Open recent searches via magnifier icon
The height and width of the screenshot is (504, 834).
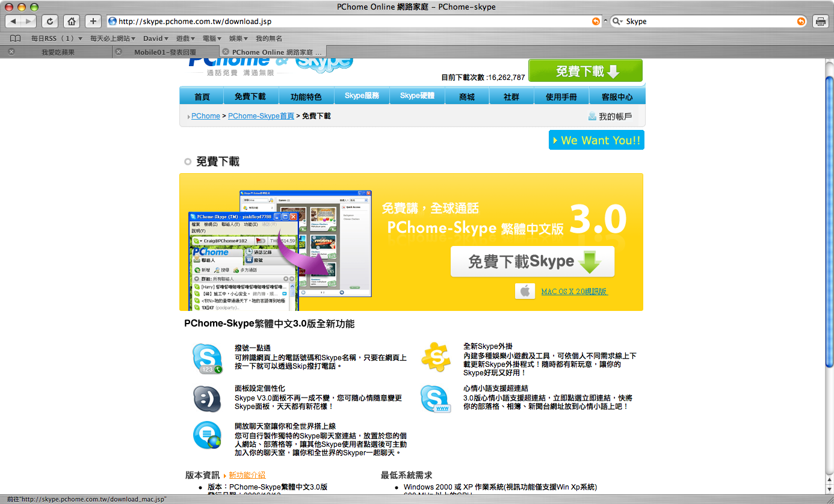click(617, 21)
